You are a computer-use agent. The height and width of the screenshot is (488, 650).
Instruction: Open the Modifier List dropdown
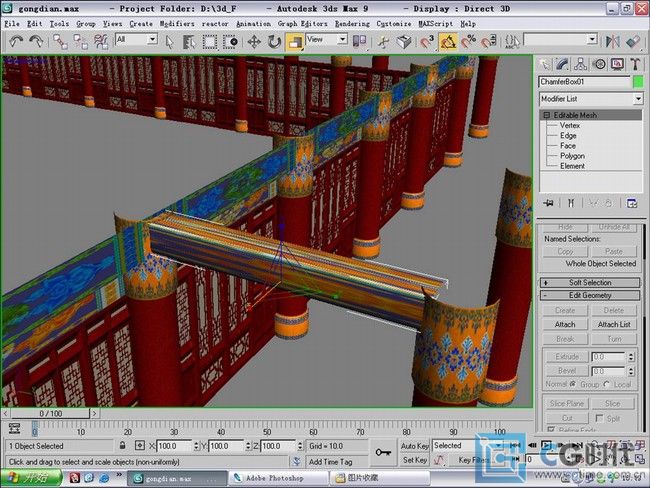click(591, 99)
